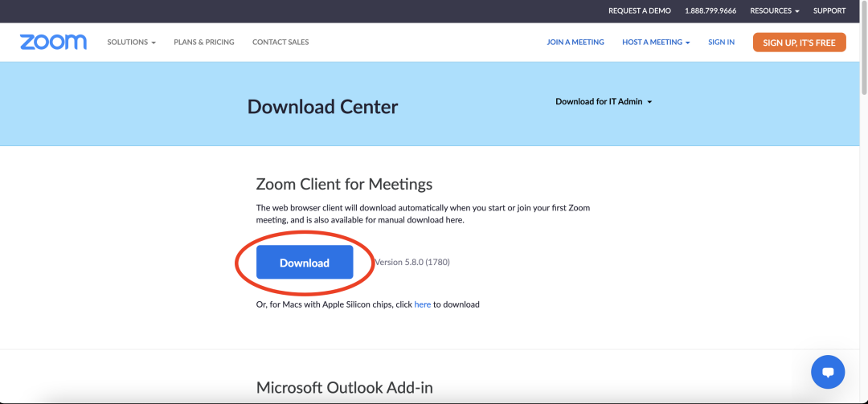
Task: Click the 'here' Apple Silicon link
Action: point(423,304)
